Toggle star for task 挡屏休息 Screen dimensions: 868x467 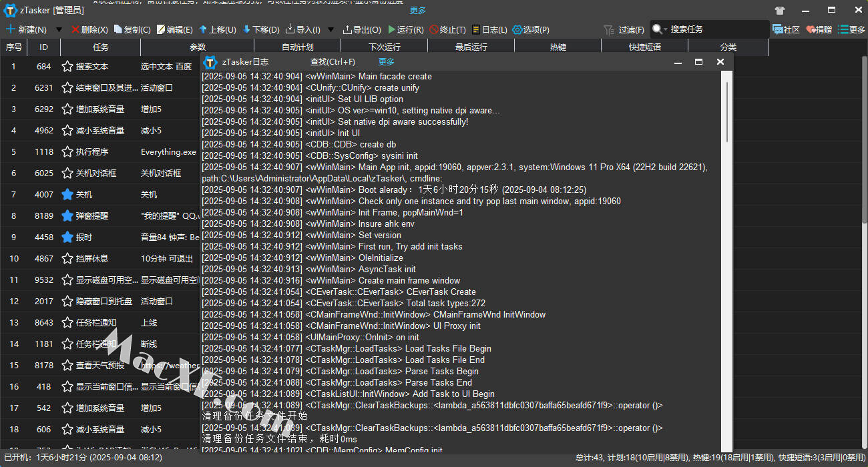pyautogui.click(x=67, y=259)
